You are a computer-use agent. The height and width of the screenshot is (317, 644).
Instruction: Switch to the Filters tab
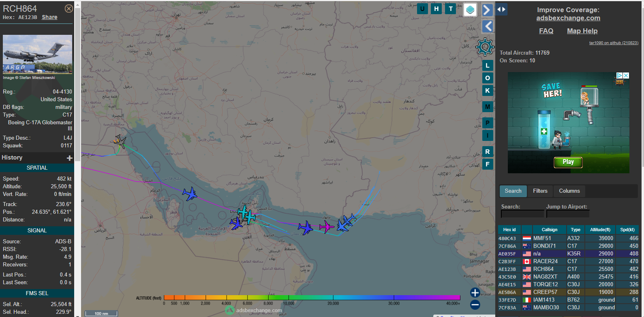tap(540, 191)
